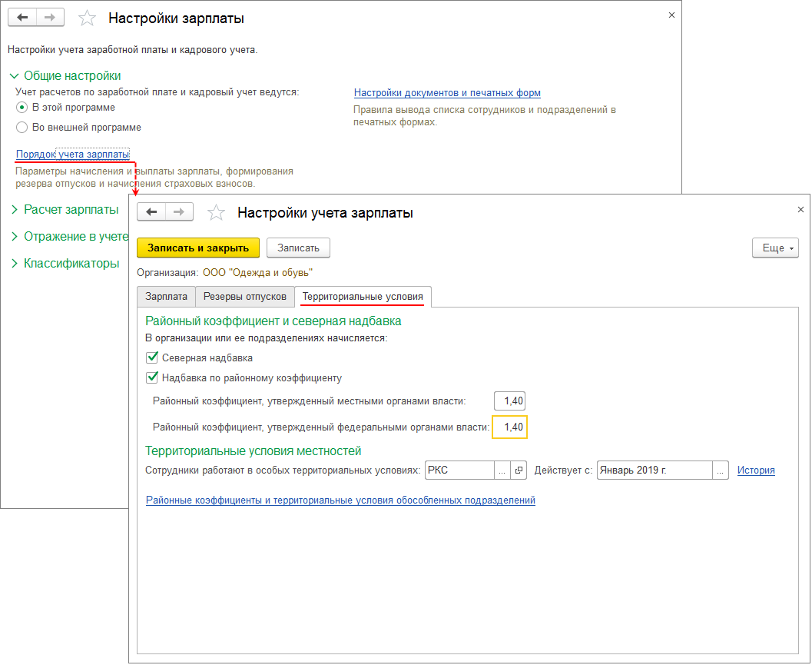Click back arrow in Настройки зарплаты window
This screenshot has height=665, width=812.
(22, 18)
